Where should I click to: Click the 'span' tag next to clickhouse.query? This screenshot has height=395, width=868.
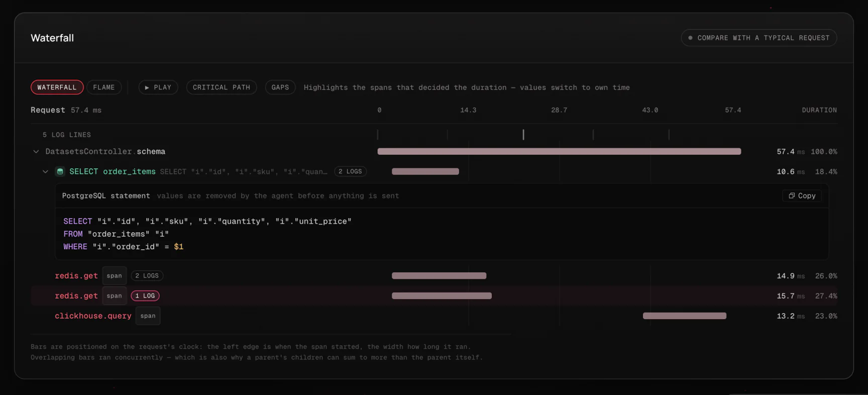pyautogui.click(x=148, y=316)
